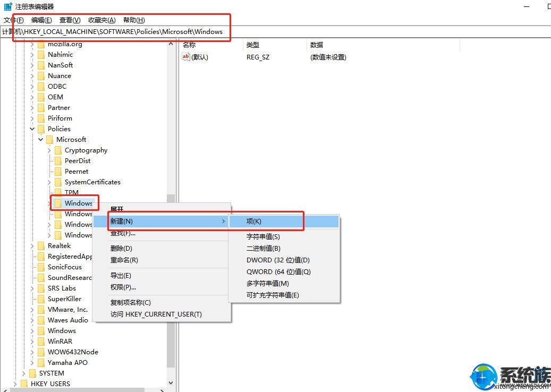Click the SystemCertificates folder icon

click(x=58, y=182)
